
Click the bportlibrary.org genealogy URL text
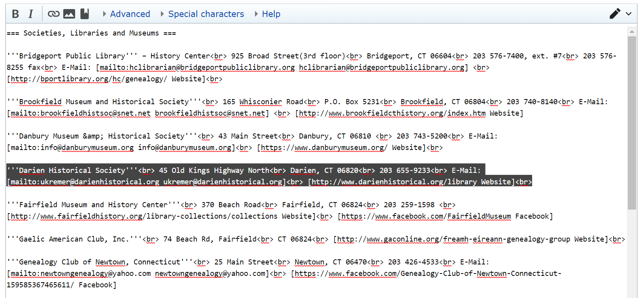point(89,79)
